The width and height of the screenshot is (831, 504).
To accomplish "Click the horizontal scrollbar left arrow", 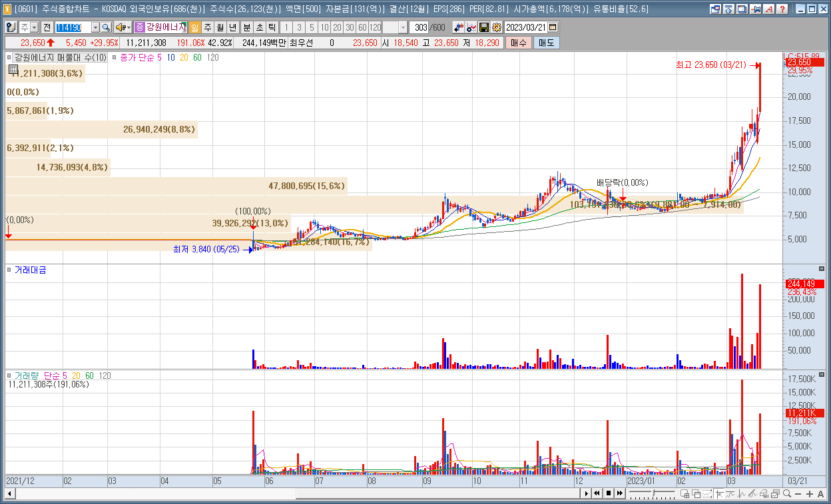I will point(9,493).
